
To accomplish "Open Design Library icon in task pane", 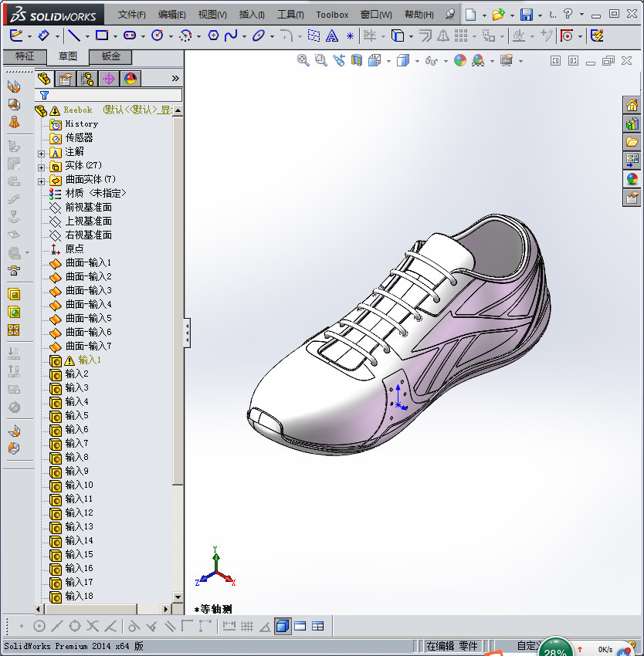I will pyautogui.click(x=632, y=123).
